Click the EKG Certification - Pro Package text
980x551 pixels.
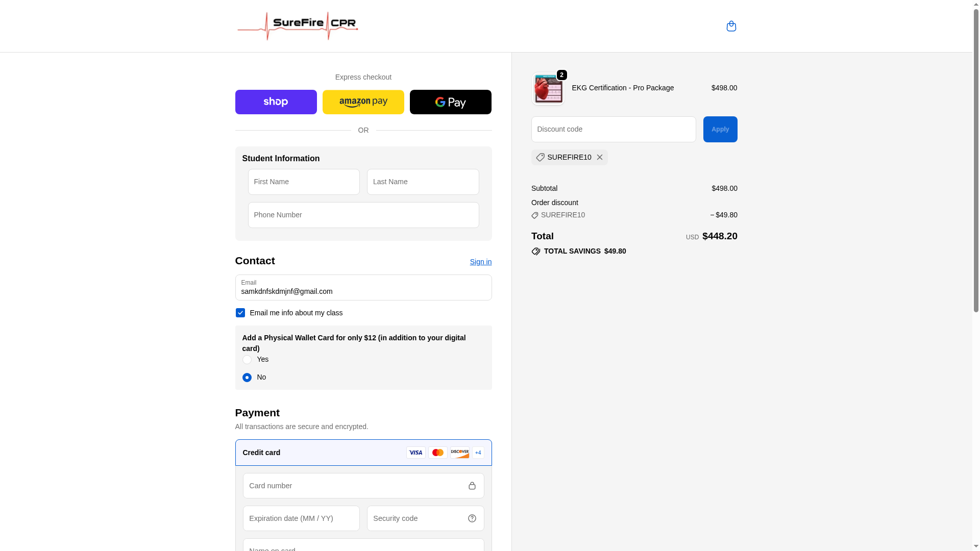[x=623, y=88]
